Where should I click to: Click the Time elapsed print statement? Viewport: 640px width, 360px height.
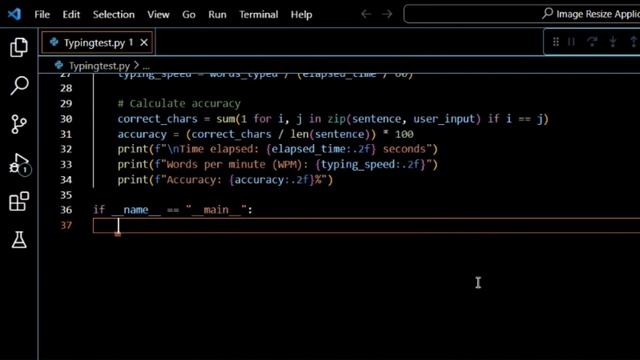click(278, 149)
